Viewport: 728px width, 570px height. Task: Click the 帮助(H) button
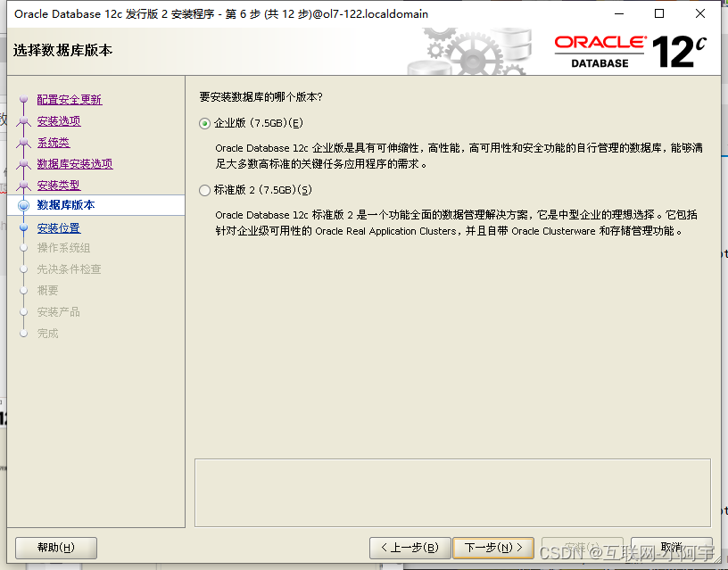[x=56, y=548]
